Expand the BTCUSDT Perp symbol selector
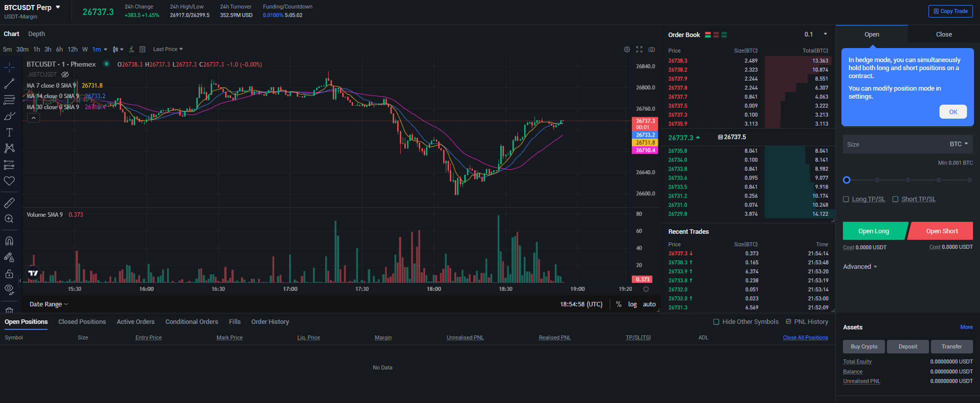Image resolution: width=980 pixels, height=403 pixels. coord(58,7)
